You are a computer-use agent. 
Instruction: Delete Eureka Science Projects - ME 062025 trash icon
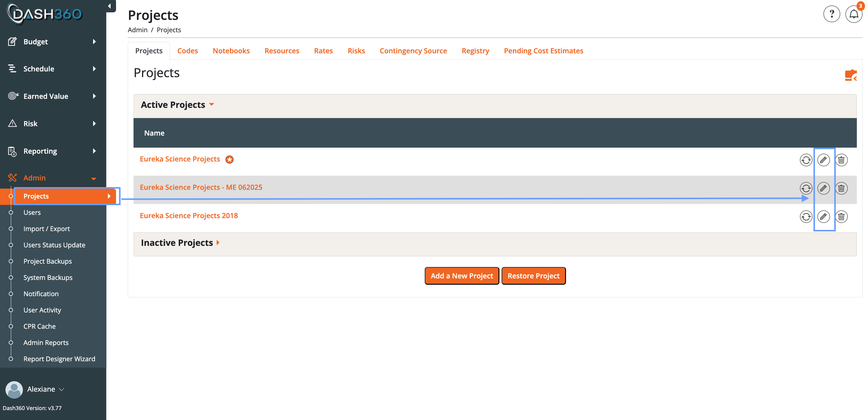841,188
